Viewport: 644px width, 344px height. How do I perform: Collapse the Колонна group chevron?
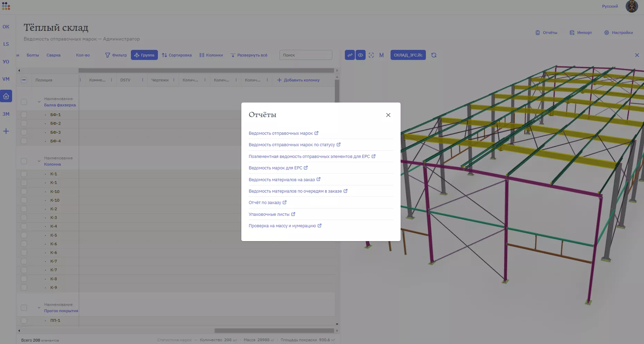click(39, 161)
